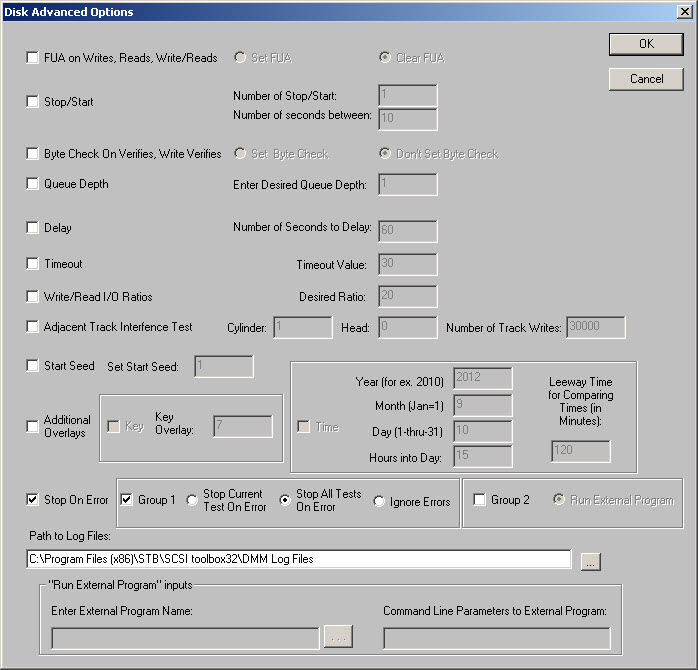The image size is (698, 670).
Task: Click the Command Line Parameters field
Action: pyautogui.click(x=497, y=638)
